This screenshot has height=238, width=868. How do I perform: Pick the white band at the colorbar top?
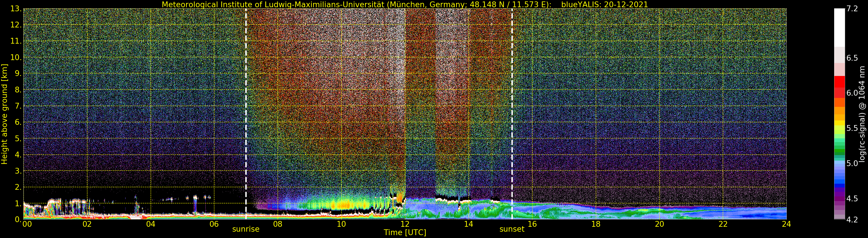click(839, 28)
